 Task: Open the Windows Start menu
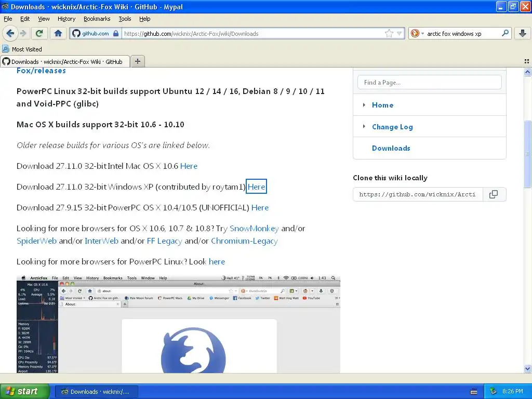tap(24, 391)
